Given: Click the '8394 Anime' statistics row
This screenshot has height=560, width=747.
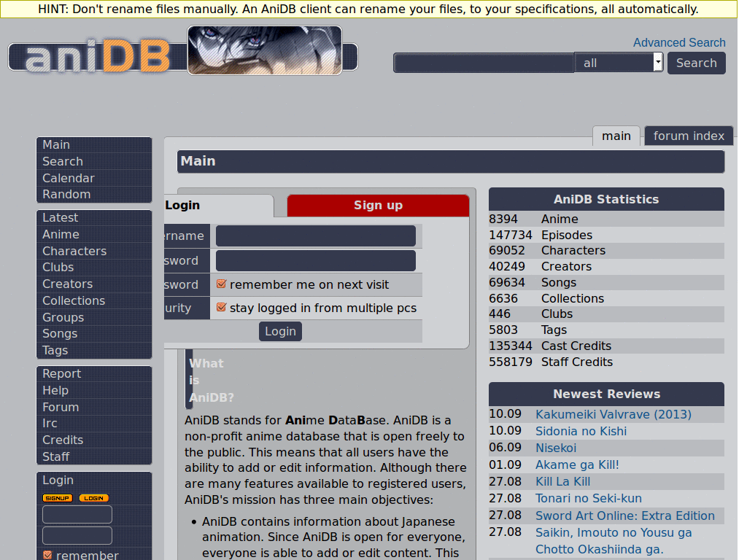Looking at the screenshot, I should coord(606,219).
